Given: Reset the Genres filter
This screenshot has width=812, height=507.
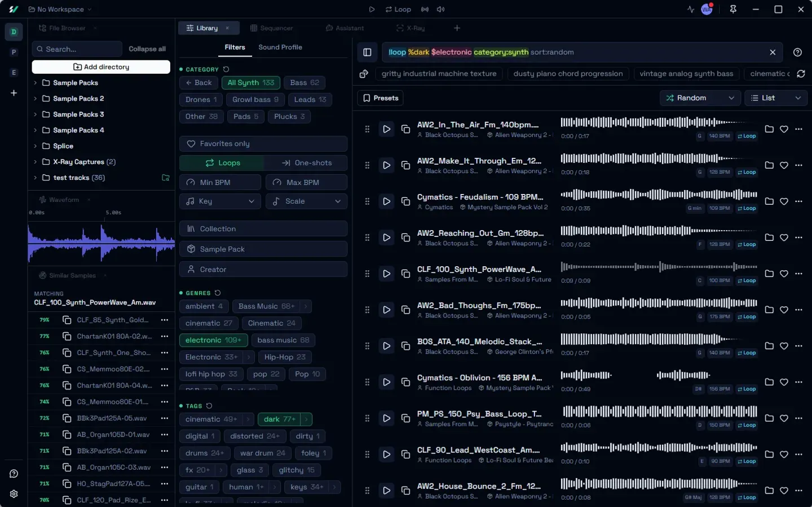Looking at the screenshot, I should click(218, 293).
